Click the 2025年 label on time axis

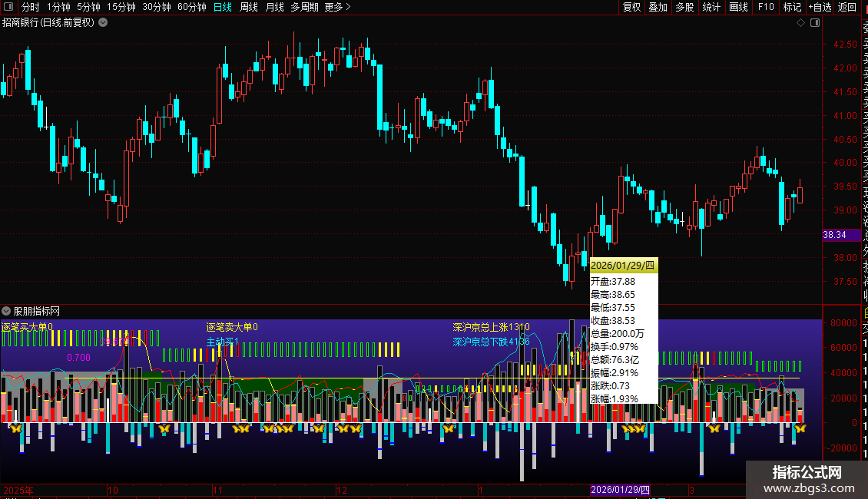pos(18,490)
